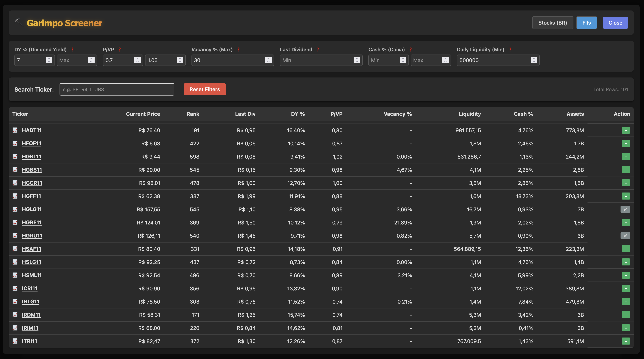
Task: Click the chart icon next to HABT11
Action: (15, 130)
